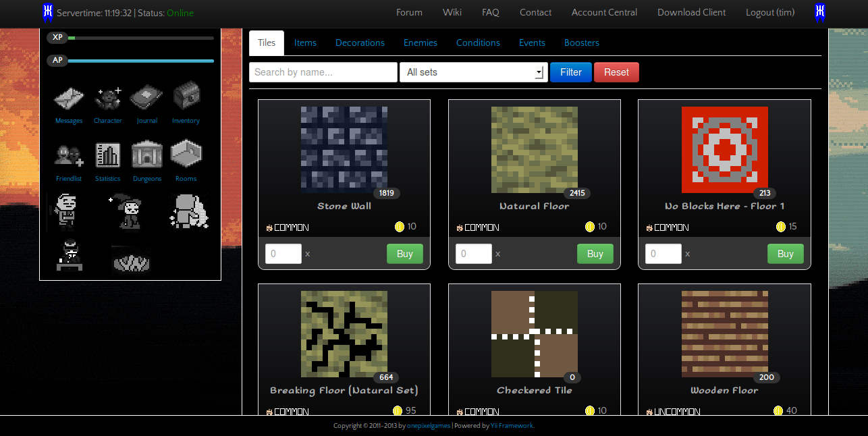Click the sparkling figure carrying a sack sprite
The image size is (868, 436).
[188, 212]
